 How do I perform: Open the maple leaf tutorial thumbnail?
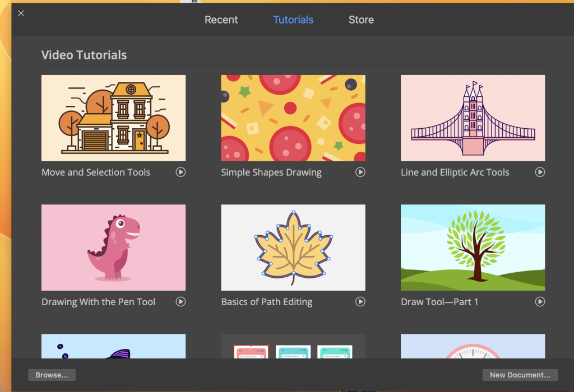[293, 248]
